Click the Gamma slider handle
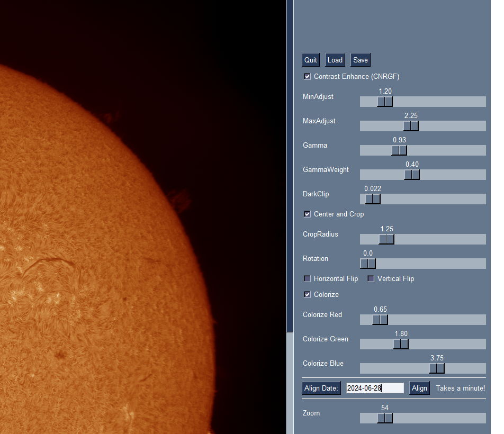Viewport: 504px width, 434px height. coord(399,150)
